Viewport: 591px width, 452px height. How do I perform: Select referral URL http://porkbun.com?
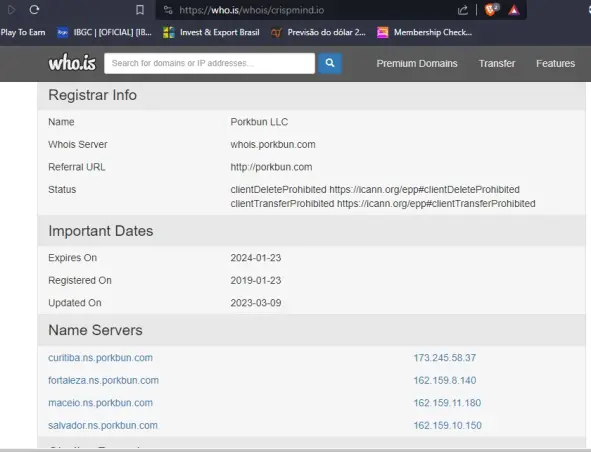click(x=271, y=167)
